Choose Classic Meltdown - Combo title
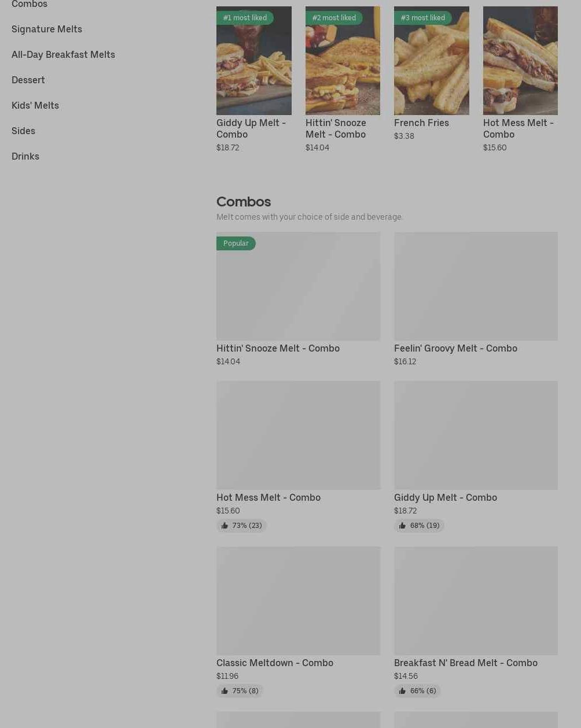Screen dimensions: 581x728 point(275,663)
